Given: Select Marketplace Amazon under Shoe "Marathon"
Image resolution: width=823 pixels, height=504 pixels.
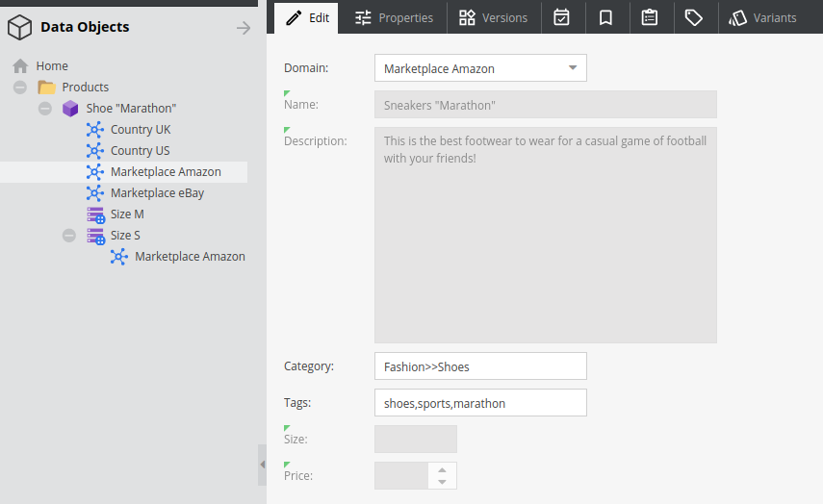Looking at the screenshot, I should pyautogui.click(x=166, y=172).
